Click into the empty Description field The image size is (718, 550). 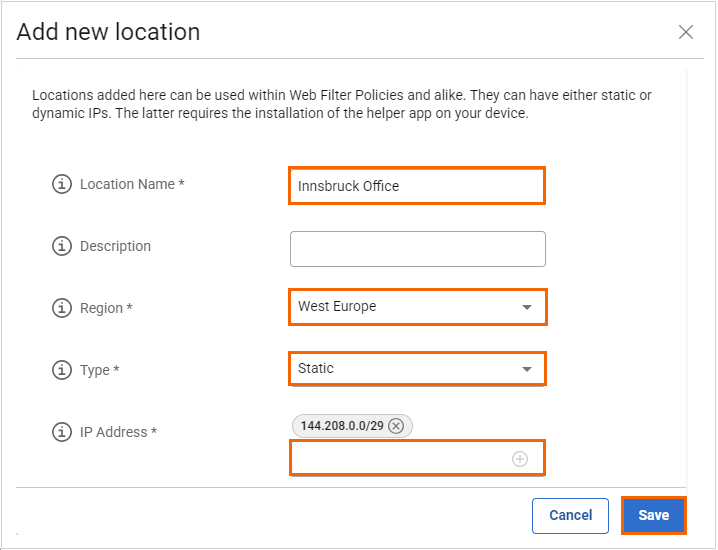417,249
